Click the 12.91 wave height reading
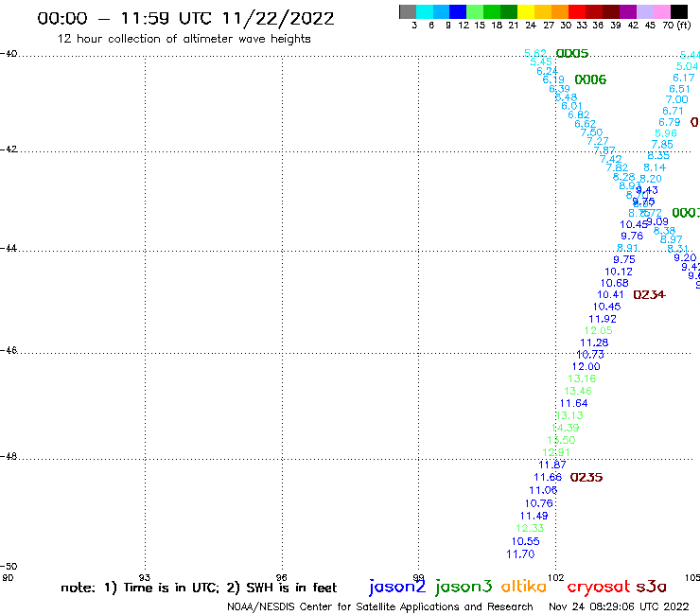 click(x=556, y=452)
